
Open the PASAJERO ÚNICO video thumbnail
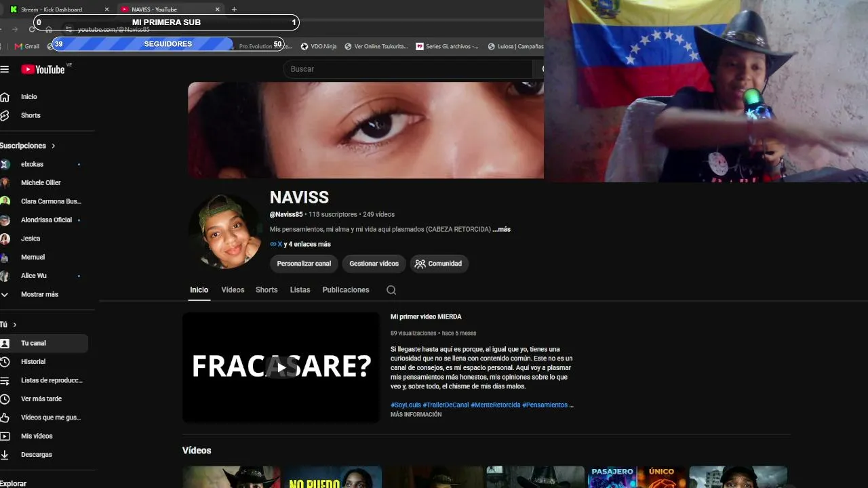[x=637, y=477]
